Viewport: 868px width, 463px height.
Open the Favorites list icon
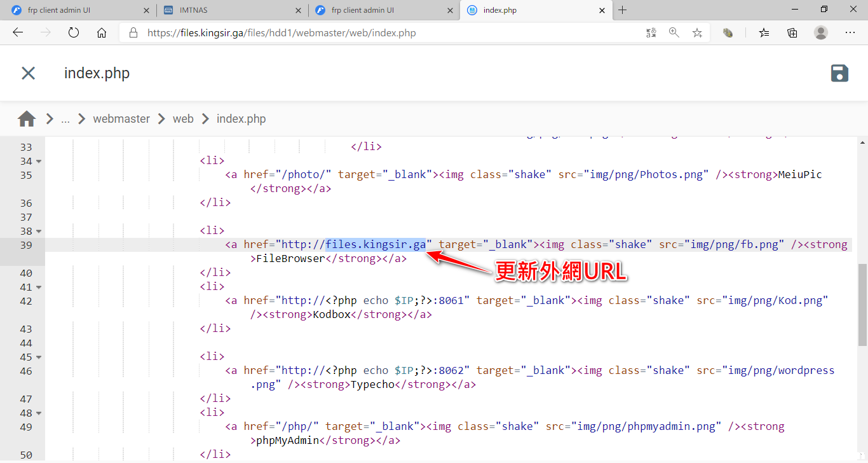(764, 32)
